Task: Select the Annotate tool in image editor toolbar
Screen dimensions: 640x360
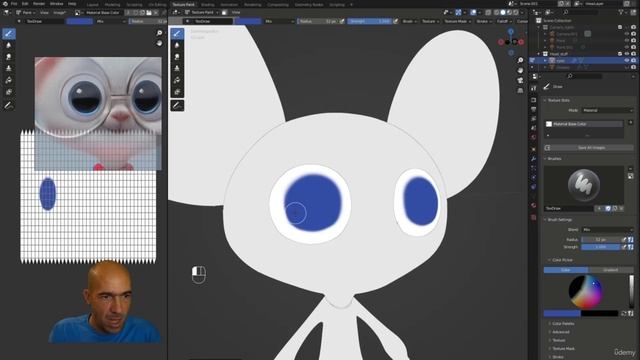Action: coord(9,106)
